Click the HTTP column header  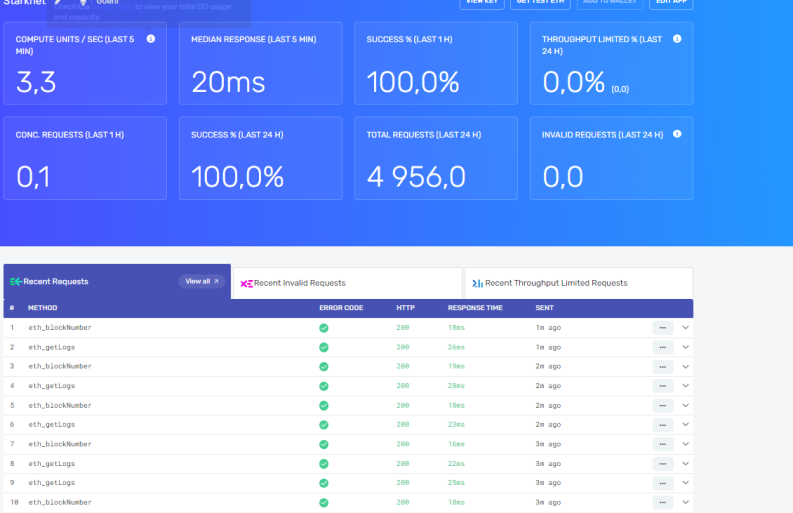(x=406, y=308)
